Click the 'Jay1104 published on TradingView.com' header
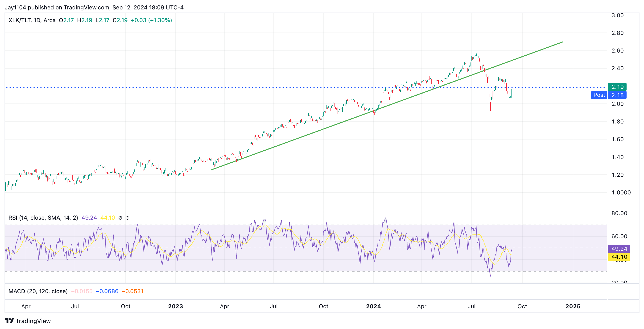This screenshot has height=329, width=644. tap(57, 8)
